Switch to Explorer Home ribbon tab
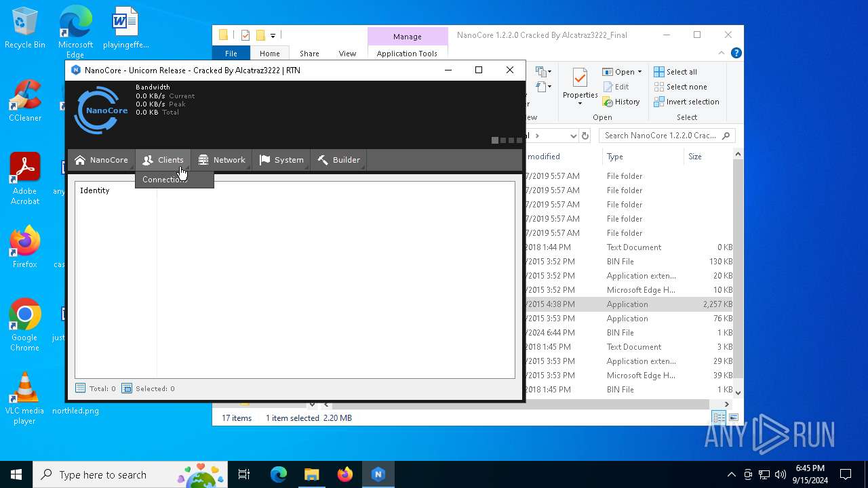The image size is (868, 488). pos(269,54)
